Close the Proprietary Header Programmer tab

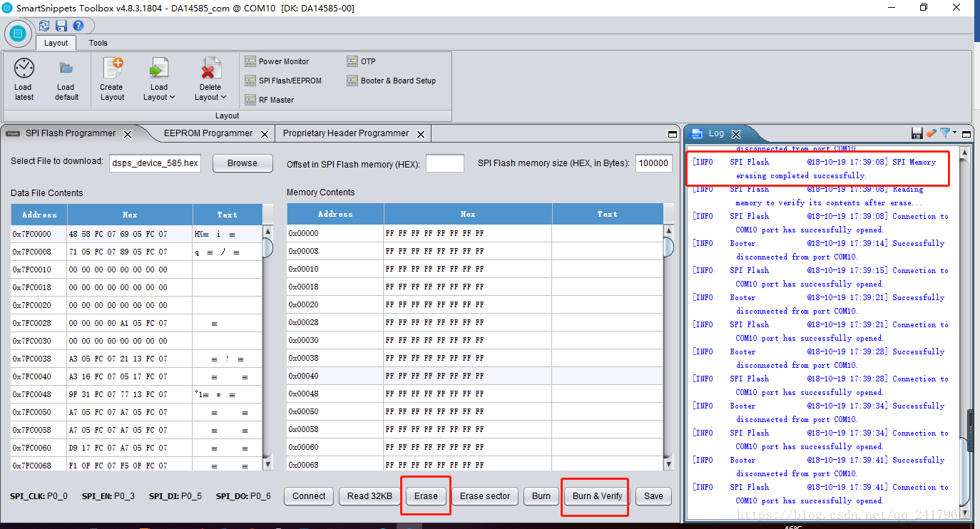pyautogui.click(x=421, y=134)
